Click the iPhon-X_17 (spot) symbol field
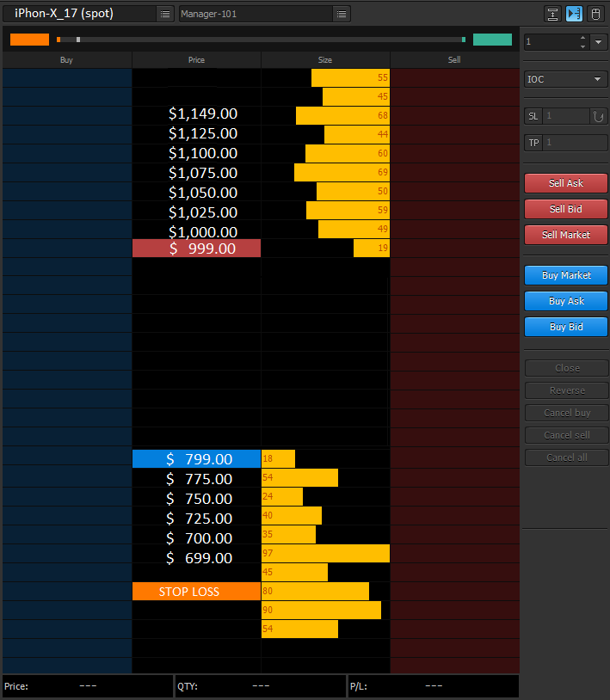 point(79,14)
